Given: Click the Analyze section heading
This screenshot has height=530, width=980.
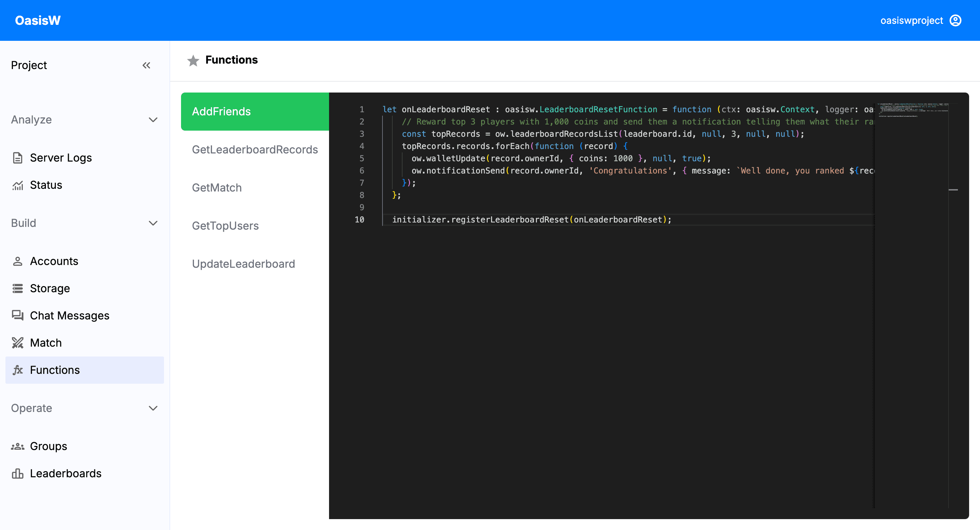Looking at the screenshot, I should (31, 120).
